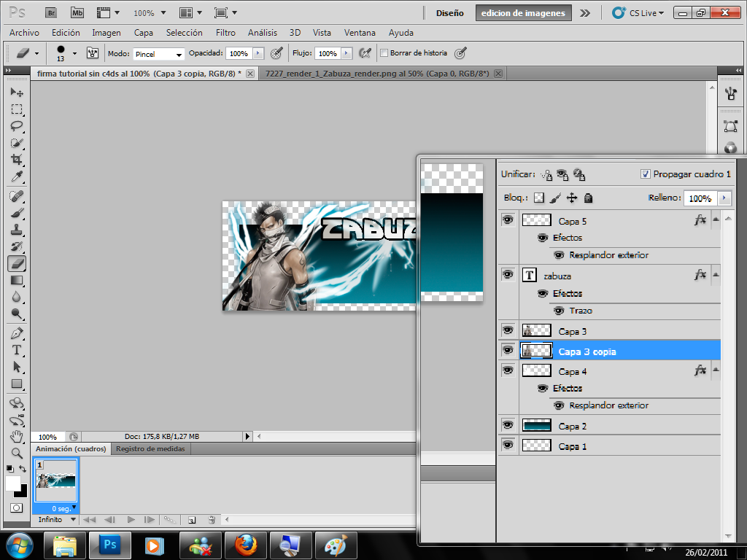Hide the Capa 5 layer

(x=508, y=219)
